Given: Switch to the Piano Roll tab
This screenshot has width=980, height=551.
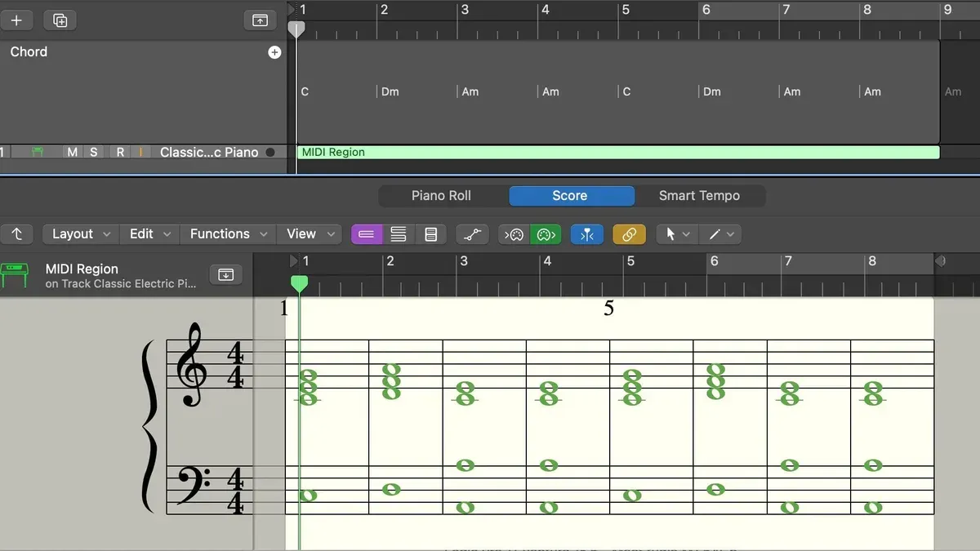Looking at the screenshot, I should click(441, 196).
